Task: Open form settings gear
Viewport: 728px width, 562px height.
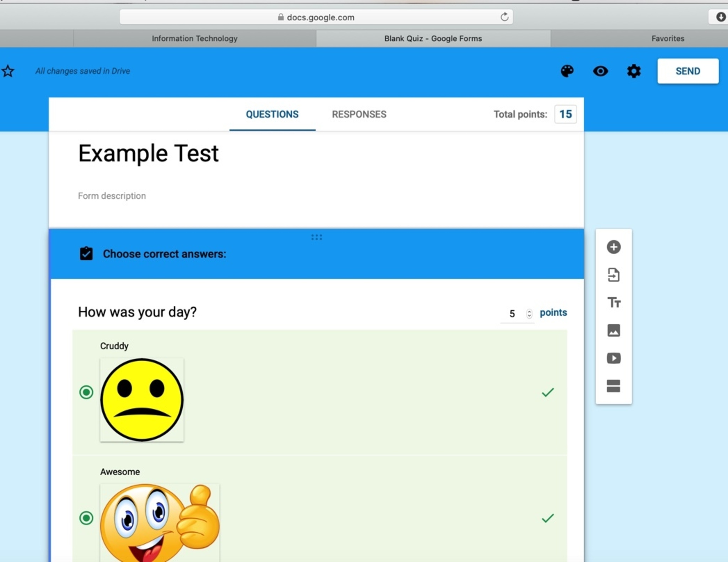Action: click(x=633, y=71)
